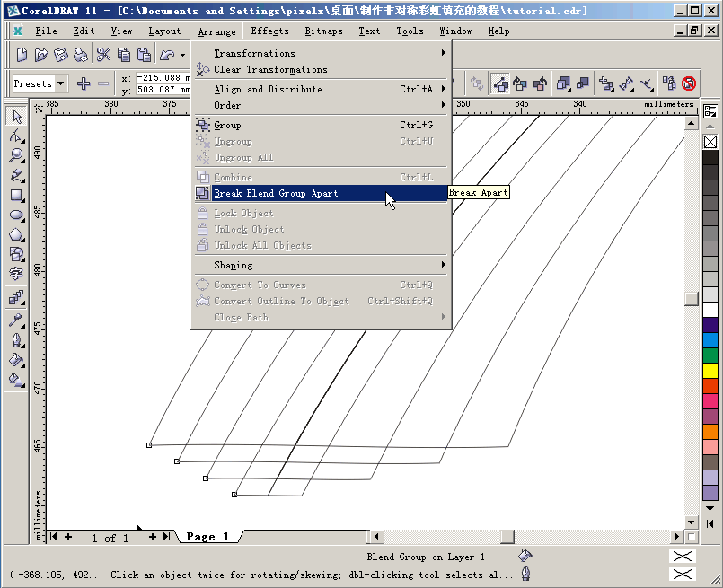Choose Break Blend Group Apart
This screenshot has height=588, width=723.
click(x=321, y=193)
